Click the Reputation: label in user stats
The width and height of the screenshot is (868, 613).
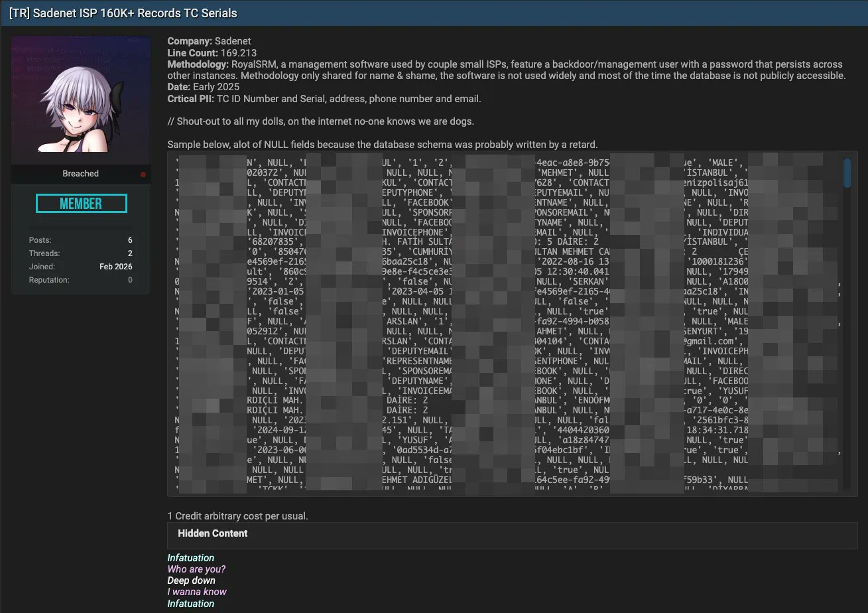[49, 280]
